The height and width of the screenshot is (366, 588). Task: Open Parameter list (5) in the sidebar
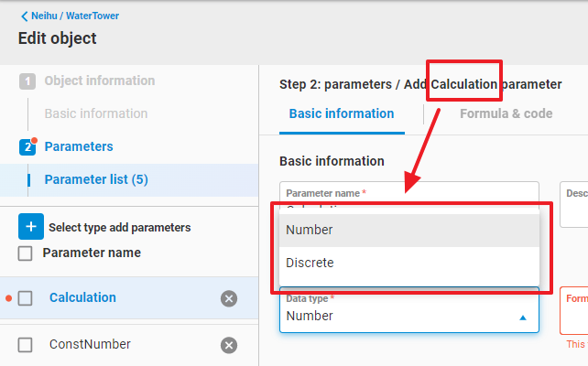click(x=96, y=179)
